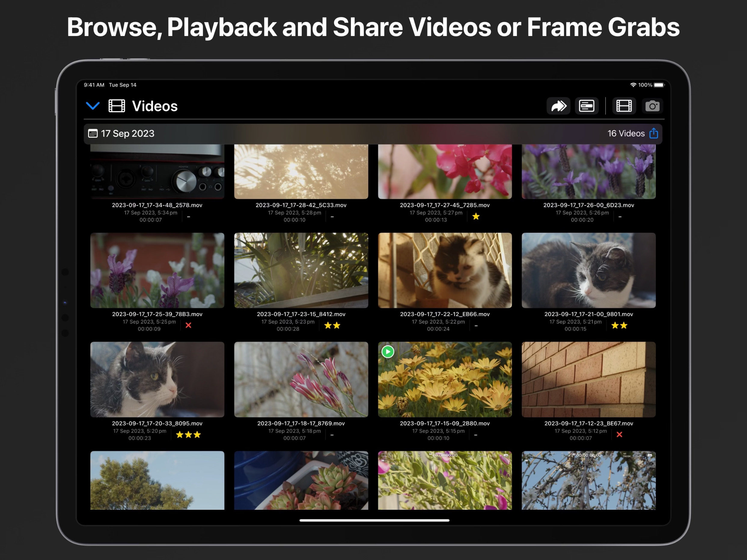Viewport: 747px width, 560px height.
Task: Open the purple and white flowers thumbnail 78B3.mov
Action: point(157,270)
